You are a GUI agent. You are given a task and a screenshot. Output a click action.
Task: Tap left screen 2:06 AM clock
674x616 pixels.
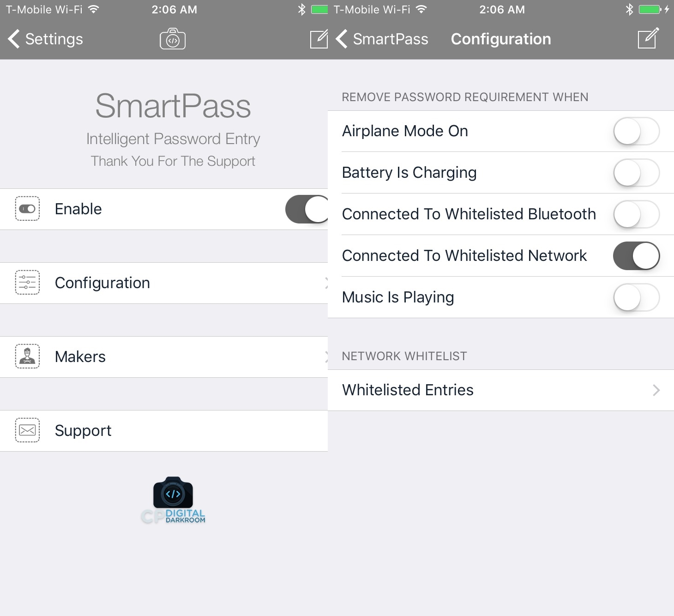click(175, 9)
